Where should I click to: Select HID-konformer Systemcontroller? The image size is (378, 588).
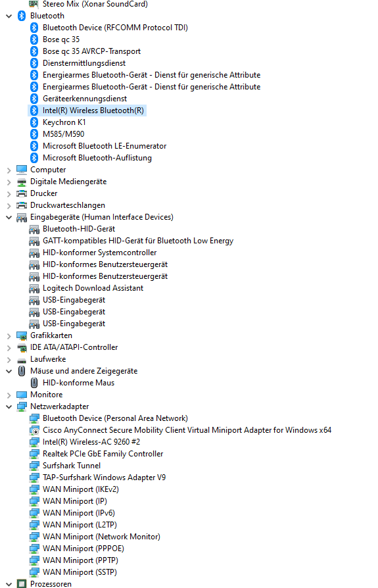(x=99, y=253)
